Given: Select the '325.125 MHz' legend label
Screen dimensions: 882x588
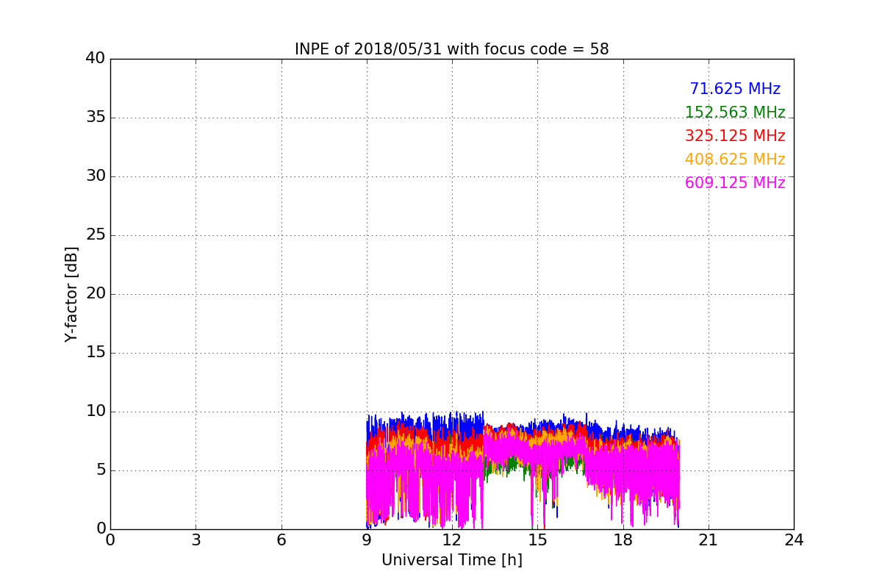Looking at the screenshot, I should [x=735, y=136].
